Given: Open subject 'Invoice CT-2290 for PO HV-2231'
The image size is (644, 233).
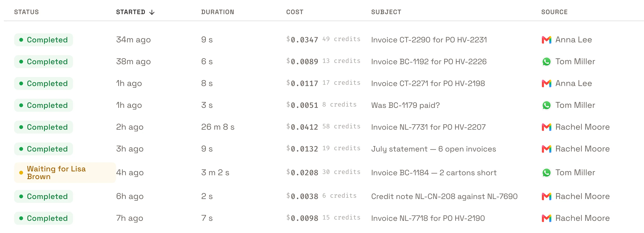Looking at the screenshot, I should click(429, 40).
